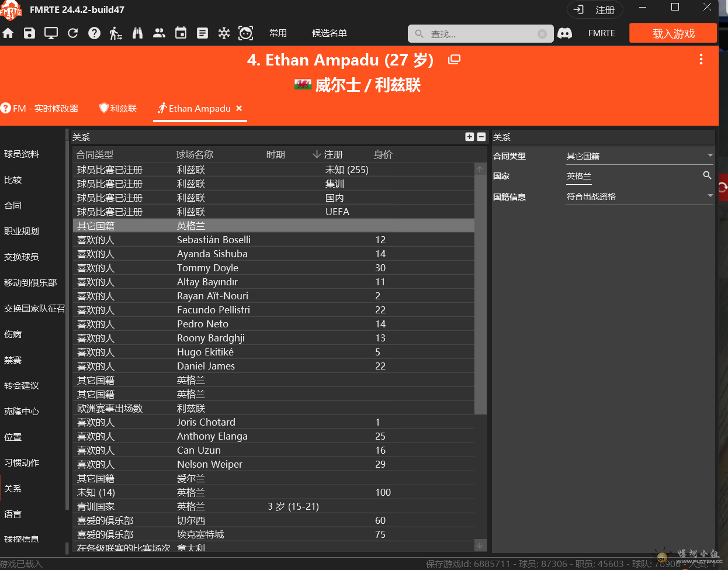This screenshot has width=728, height=570.
Task: Select the 爱尔兰 nationality row
Action: tap(273, 478)
